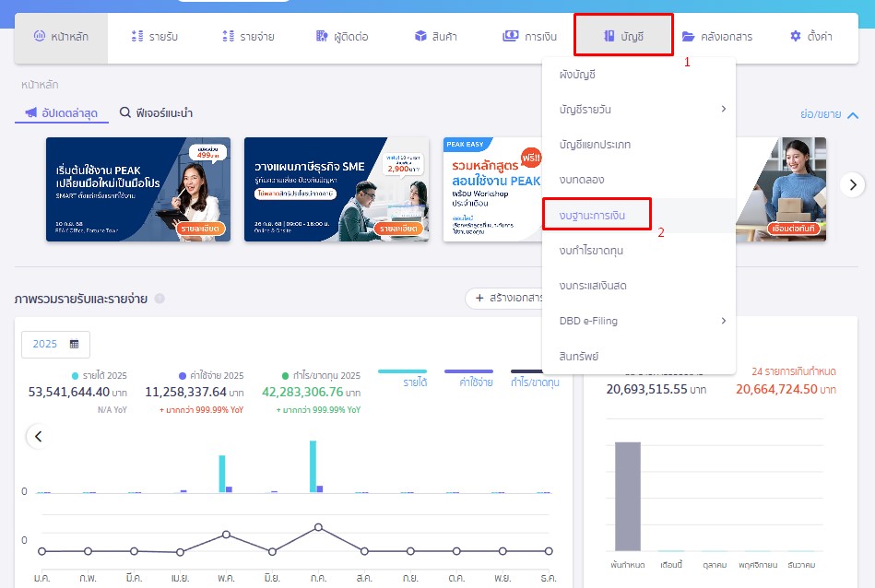Go to next banner with right arrow

tap(853, 184)
